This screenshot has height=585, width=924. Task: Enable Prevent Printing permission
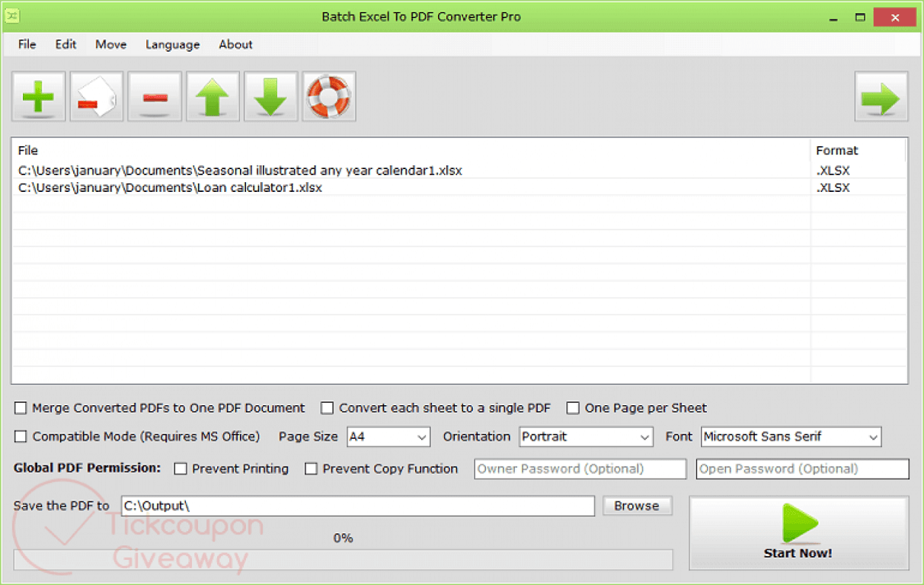pyautogui.click(x=181, y=468)
